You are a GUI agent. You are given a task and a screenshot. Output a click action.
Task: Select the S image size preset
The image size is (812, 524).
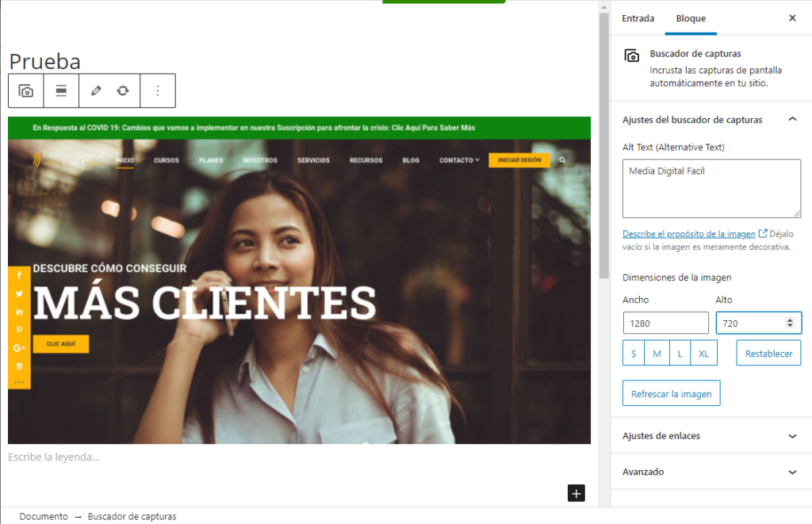[x=633, y=353]
